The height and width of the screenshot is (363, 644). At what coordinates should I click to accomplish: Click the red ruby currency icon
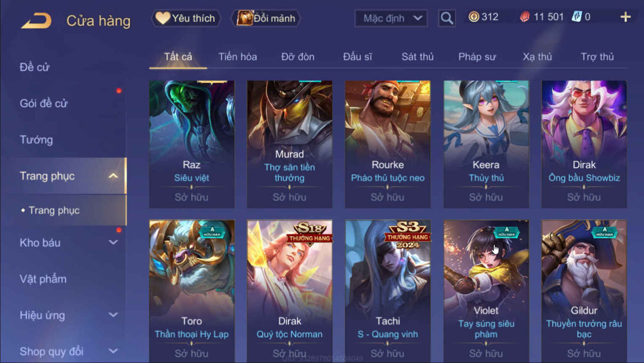click(x=525, y=17)
